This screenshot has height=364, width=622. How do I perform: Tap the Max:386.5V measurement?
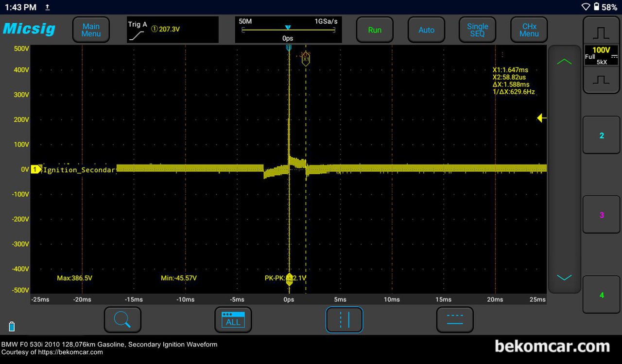[x=74, y=278]
